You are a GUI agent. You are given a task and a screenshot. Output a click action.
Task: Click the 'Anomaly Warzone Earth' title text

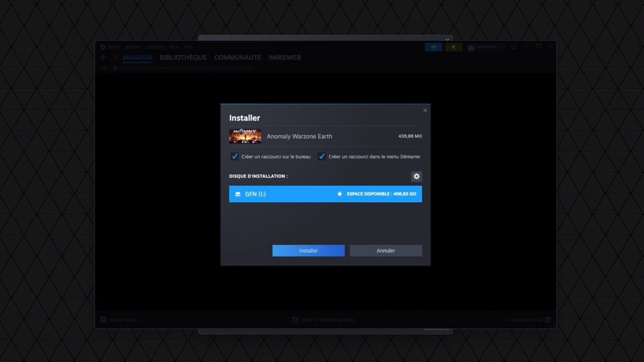pos(299,136)
